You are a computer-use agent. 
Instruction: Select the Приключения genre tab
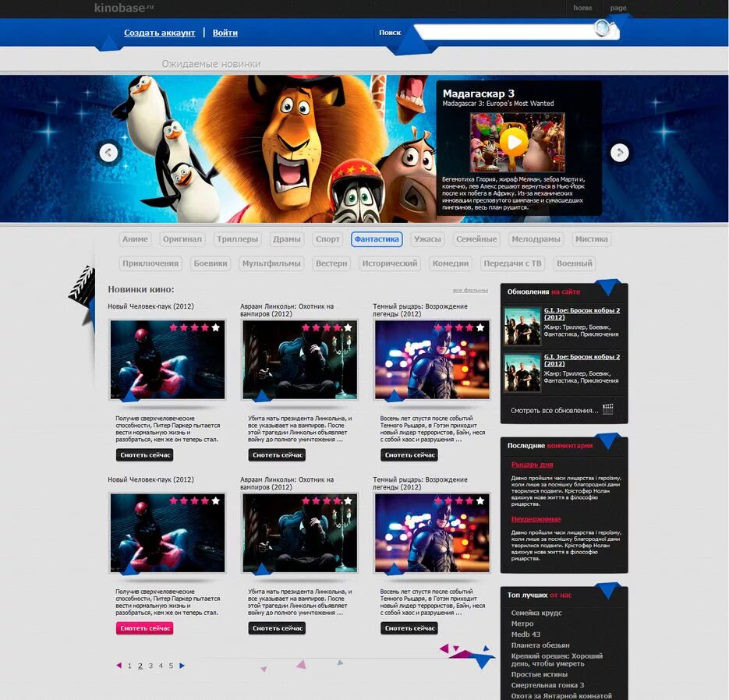(150, 263)
